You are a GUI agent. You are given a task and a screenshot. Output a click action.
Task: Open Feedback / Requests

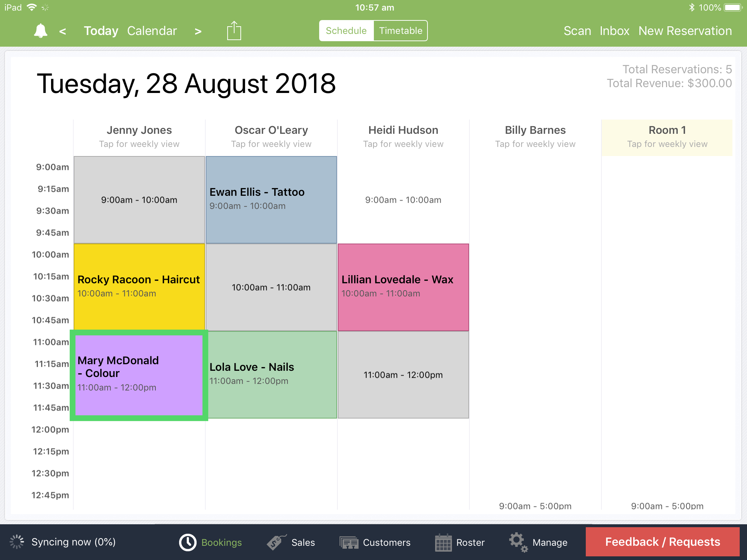pos(662,542)
